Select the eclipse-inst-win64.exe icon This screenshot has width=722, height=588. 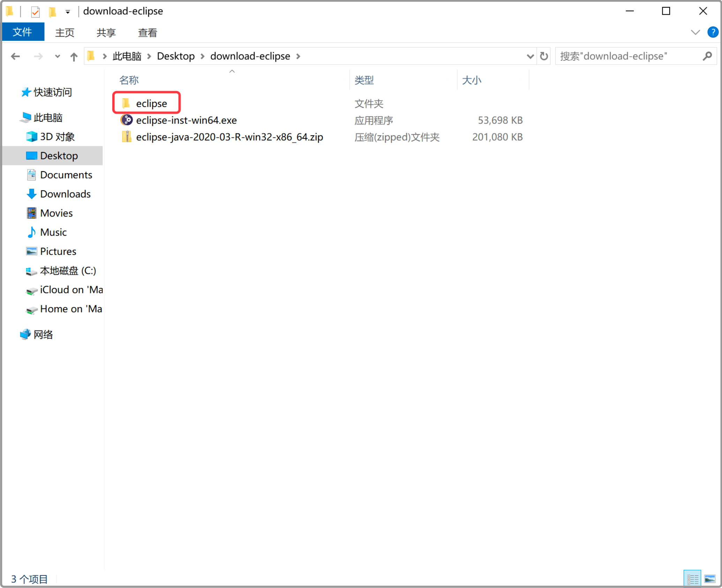point(127,120)
